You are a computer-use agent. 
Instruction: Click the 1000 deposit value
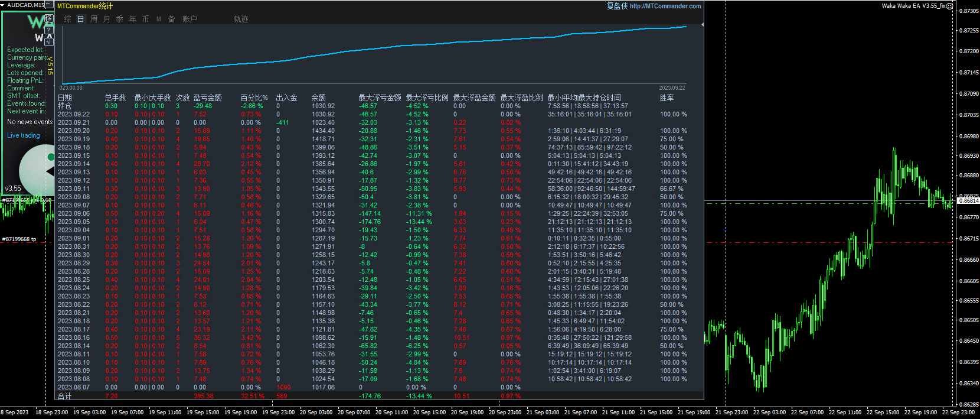coord(284,387)
